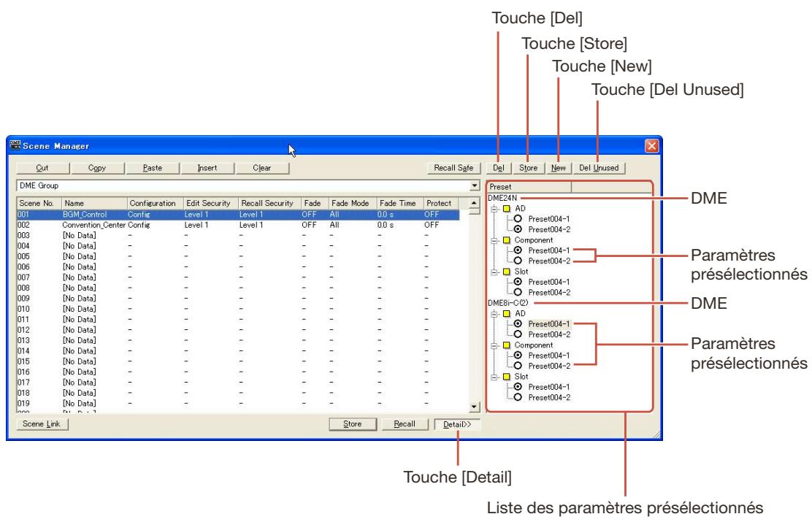Select Preset004-2 radio in DME24N AD
The height and width of the screenshot is (522, 812).
[x=517, y=229]
